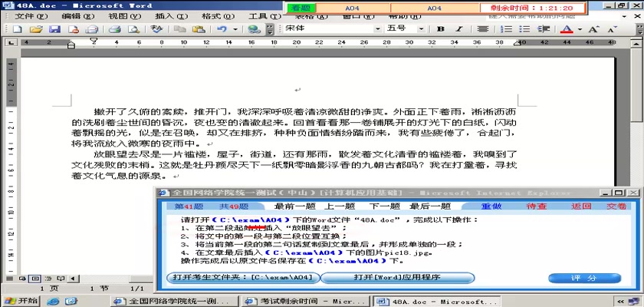Expand the Undo history dropdown arrow
The width and height of the screenshot is (644, 307).
235,29
